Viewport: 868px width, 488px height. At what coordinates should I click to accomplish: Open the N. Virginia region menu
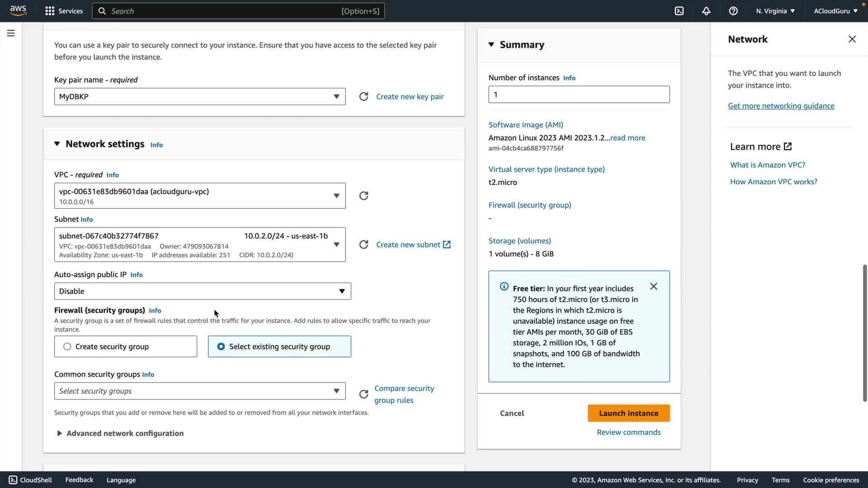coord(775,11)
